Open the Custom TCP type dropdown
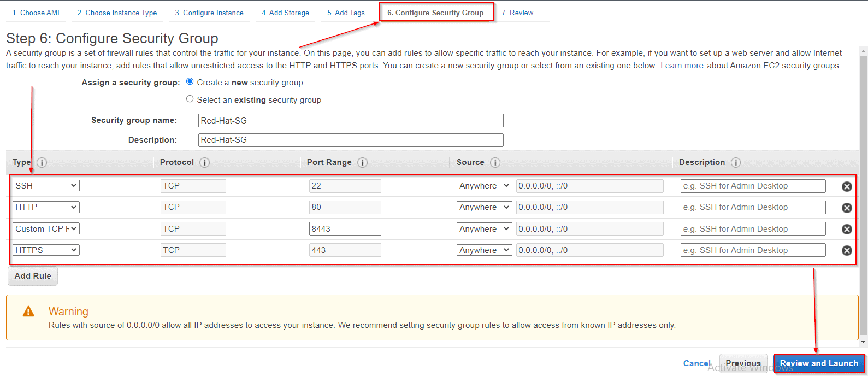This screenshot has width=868, height=376. [x=46, y=229]
